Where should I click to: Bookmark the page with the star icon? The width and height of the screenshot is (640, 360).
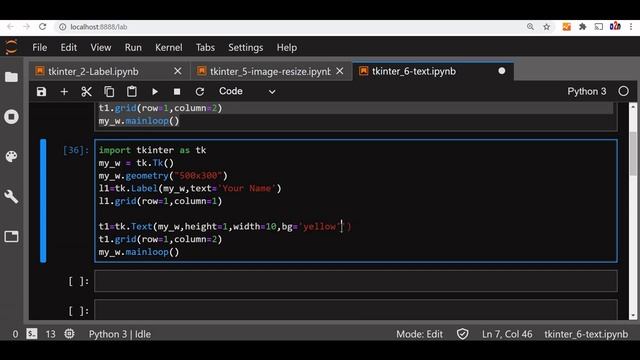(547, 27)
